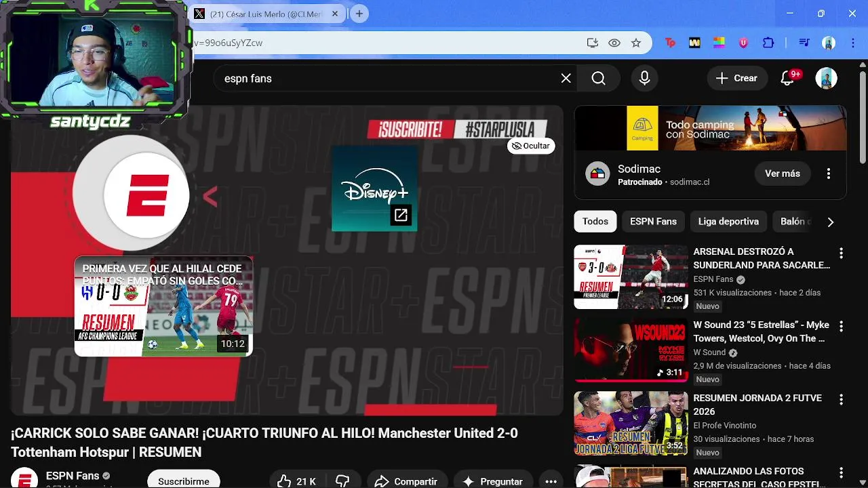Bookmark this page with the star
The height and width of the screenshot is (488, 868).
point(636,43)
